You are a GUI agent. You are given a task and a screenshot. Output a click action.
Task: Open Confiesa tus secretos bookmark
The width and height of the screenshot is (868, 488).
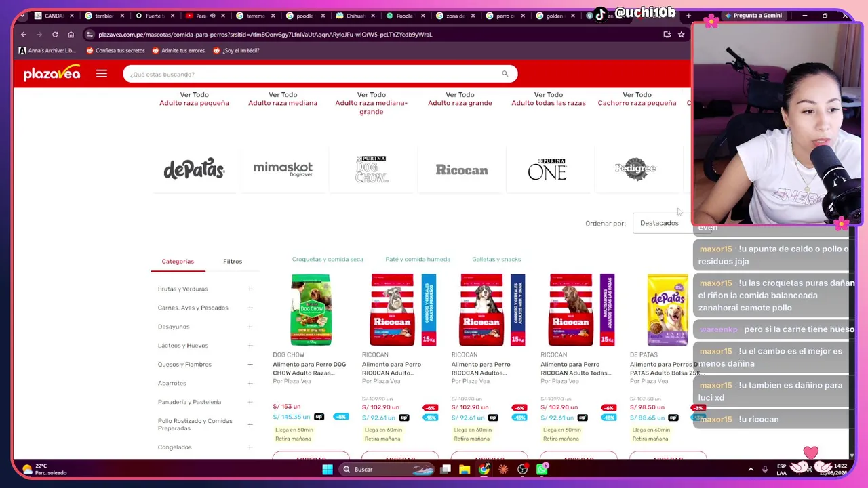coord(115,50)
